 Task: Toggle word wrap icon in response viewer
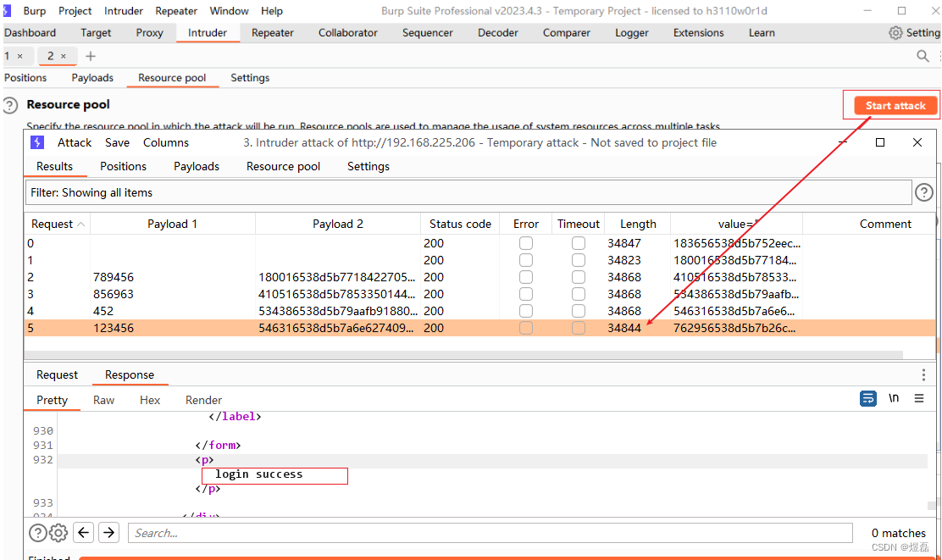(x=867, y=398)
